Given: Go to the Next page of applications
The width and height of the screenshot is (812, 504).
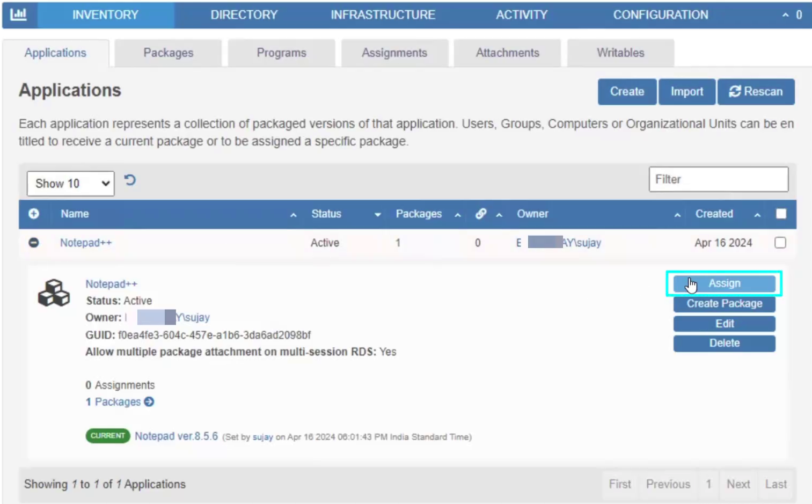Looking at the screenshot, I should (x=738, y=484).
